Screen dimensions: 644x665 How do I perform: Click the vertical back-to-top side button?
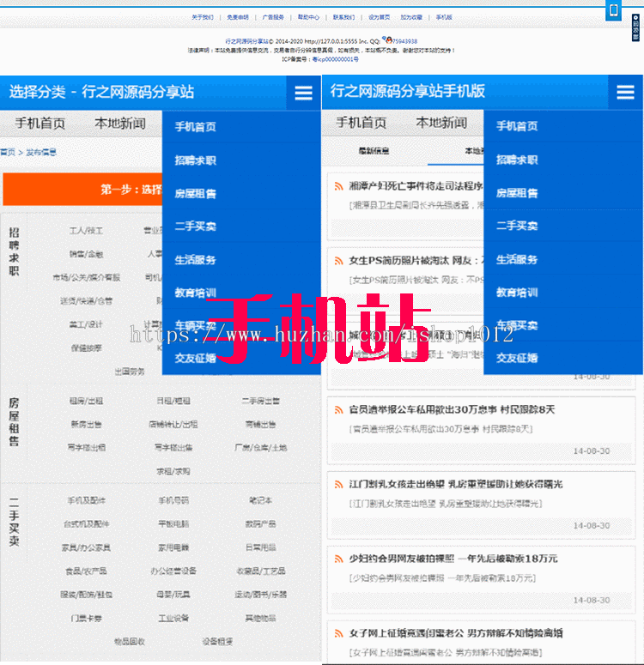pos(635,28)
